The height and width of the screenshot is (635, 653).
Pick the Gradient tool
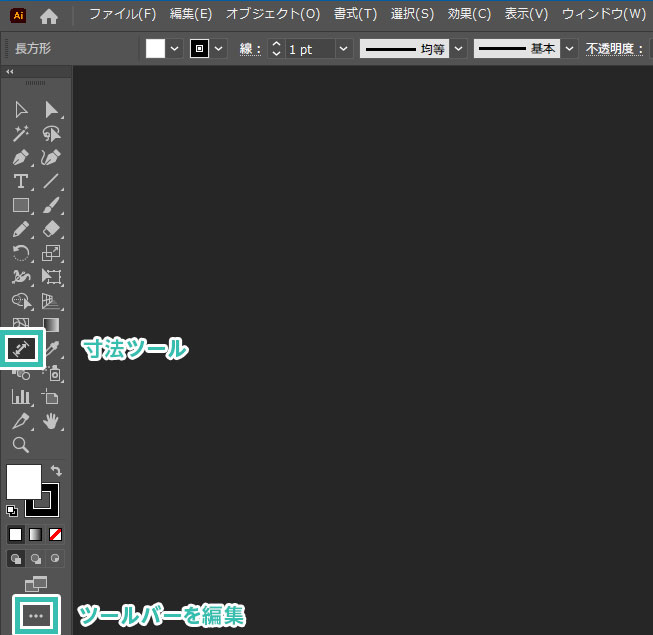coord(51,324)
